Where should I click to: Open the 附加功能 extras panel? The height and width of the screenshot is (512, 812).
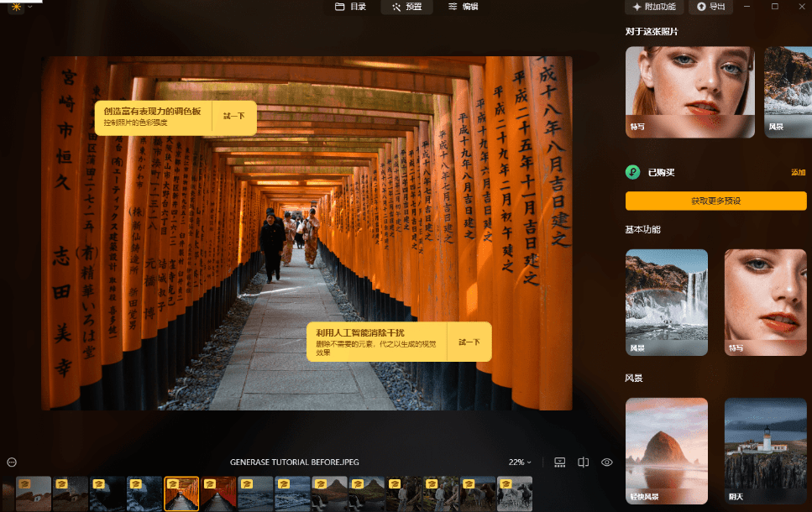tap(654, 7)
